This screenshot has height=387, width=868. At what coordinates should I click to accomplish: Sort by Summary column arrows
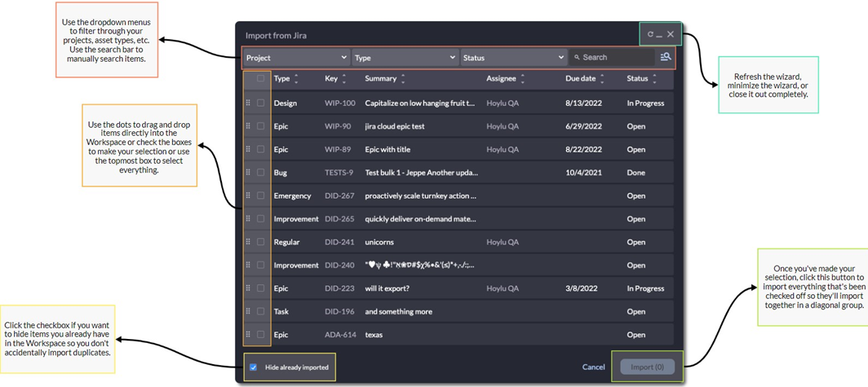coord(403,79)
